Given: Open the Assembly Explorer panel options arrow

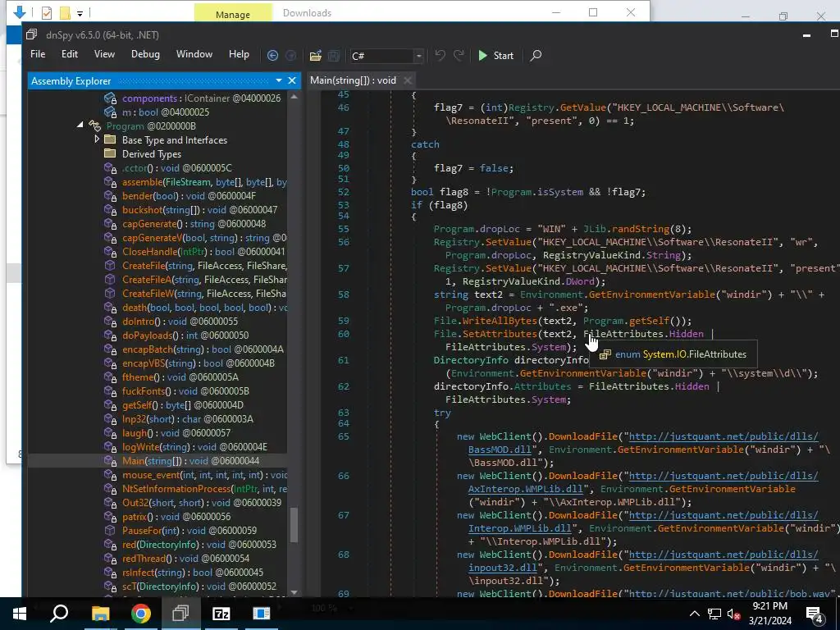Looking at the screenshot, I should pos(279,80).
